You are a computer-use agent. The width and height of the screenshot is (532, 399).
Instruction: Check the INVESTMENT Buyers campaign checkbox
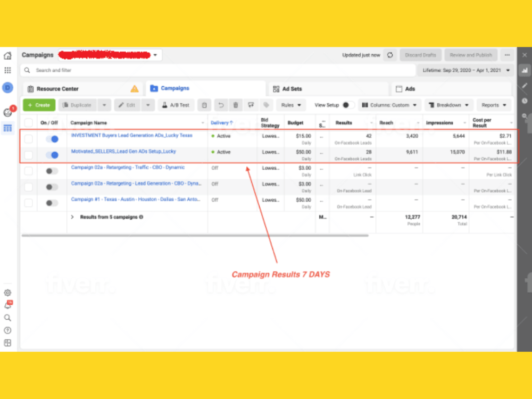tap(29, 139)
